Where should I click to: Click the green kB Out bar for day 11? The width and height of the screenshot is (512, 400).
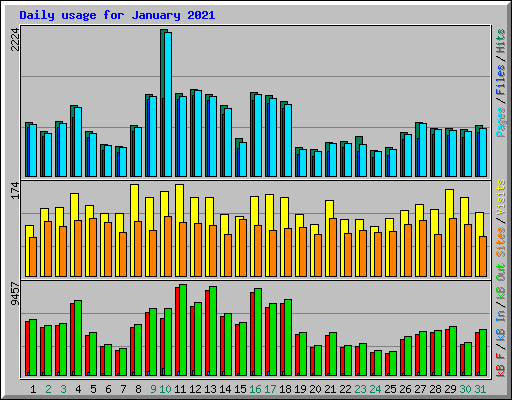point(183,330)
